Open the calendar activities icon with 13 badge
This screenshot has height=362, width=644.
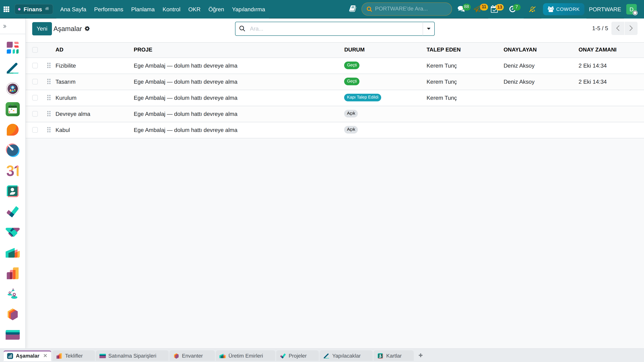[x=494, y=9]
